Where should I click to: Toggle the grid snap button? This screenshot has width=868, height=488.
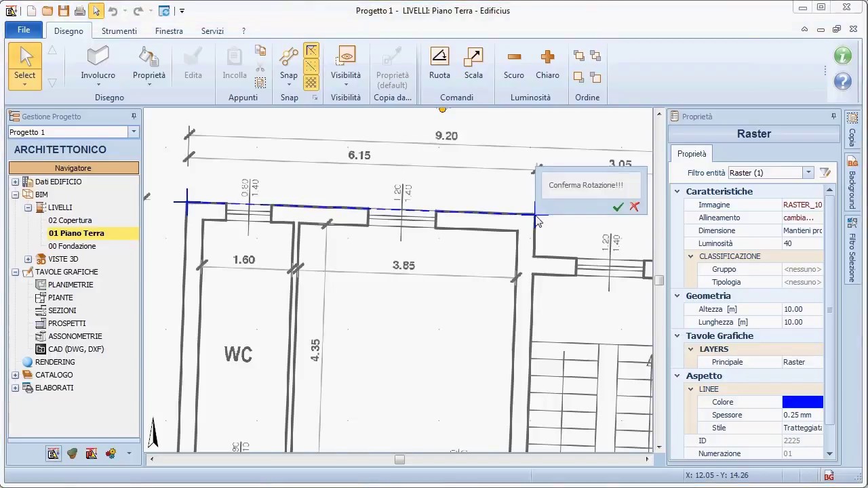(x=311, y=82)
